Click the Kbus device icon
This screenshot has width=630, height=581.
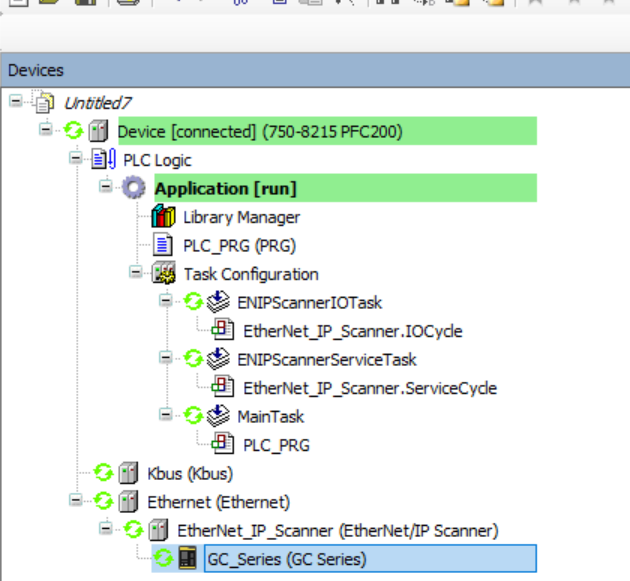(x=129, y=473)
